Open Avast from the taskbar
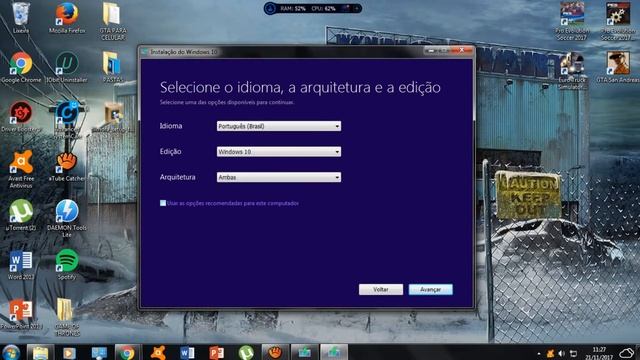640x360 pixels. coord(158,352)
